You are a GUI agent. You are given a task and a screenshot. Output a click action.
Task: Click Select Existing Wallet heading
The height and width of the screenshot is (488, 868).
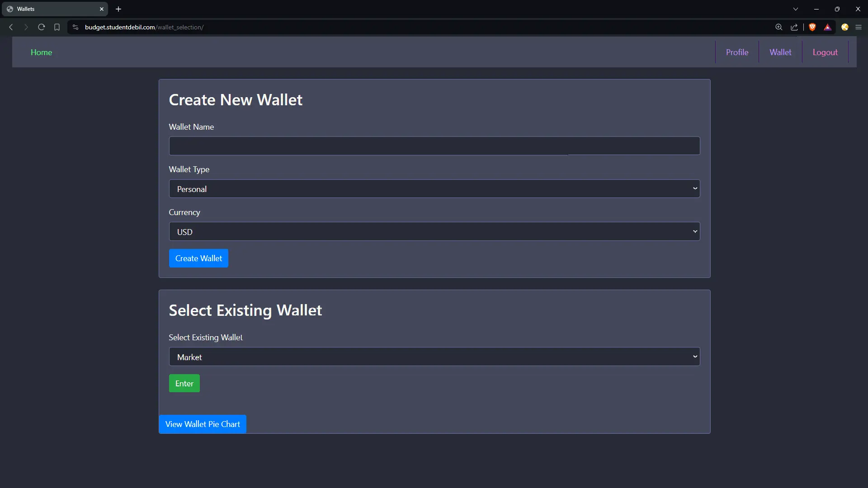245,310
